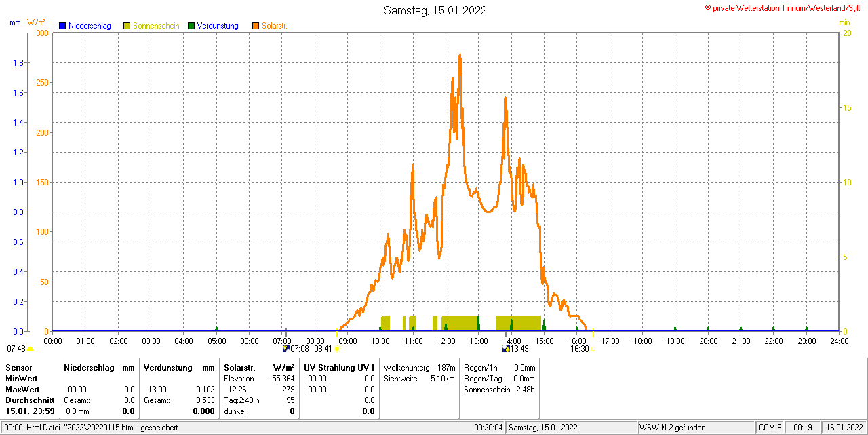Click the 16.01.2022 status bar date
Image resolution: width=868 pixels, height=435 pixels.
pyautogui.click(x=843, y=428)
